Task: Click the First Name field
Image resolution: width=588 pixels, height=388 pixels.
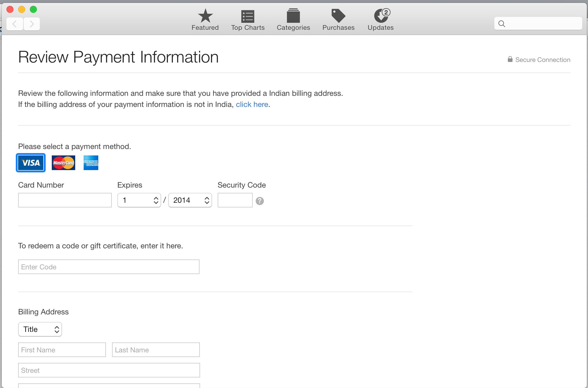Action: pyautogui.click(x=62, y=350)
